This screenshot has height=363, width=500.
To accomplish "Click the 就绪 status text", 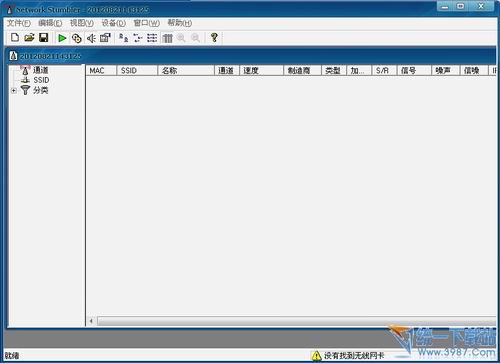I will tap(12, 356).
